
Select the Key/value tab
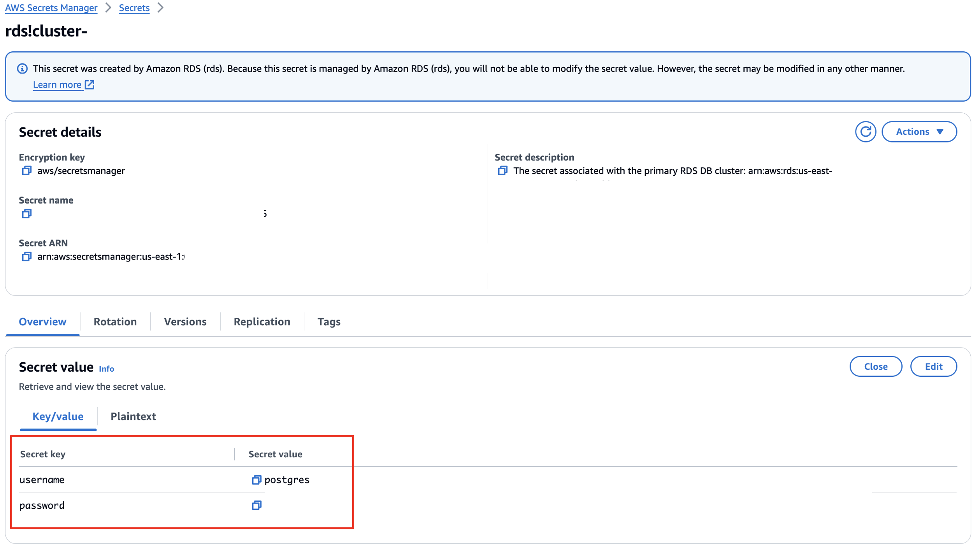point(58,416)
